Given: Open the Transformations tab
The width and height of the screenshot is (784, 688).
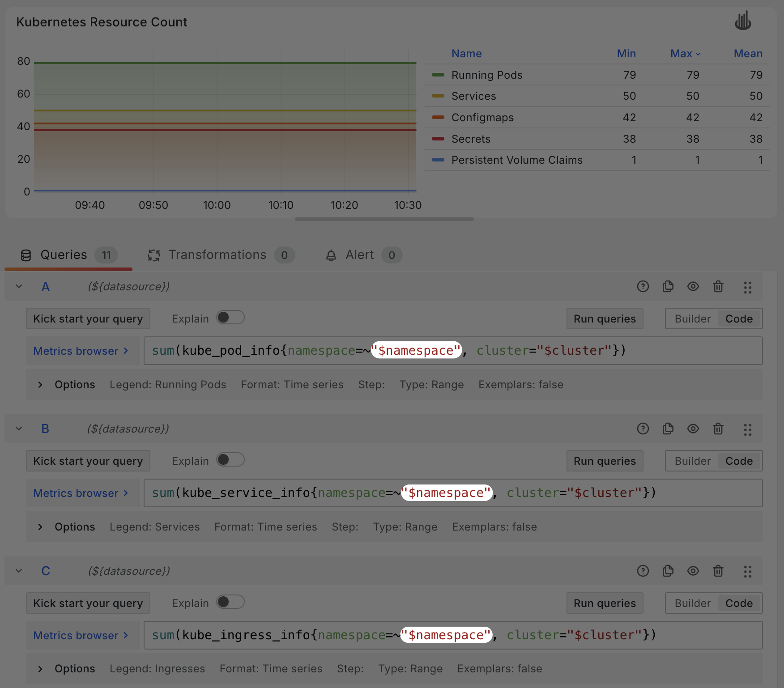Looking at the screenshot, I should pyautogui.click(x=221, y=255).
